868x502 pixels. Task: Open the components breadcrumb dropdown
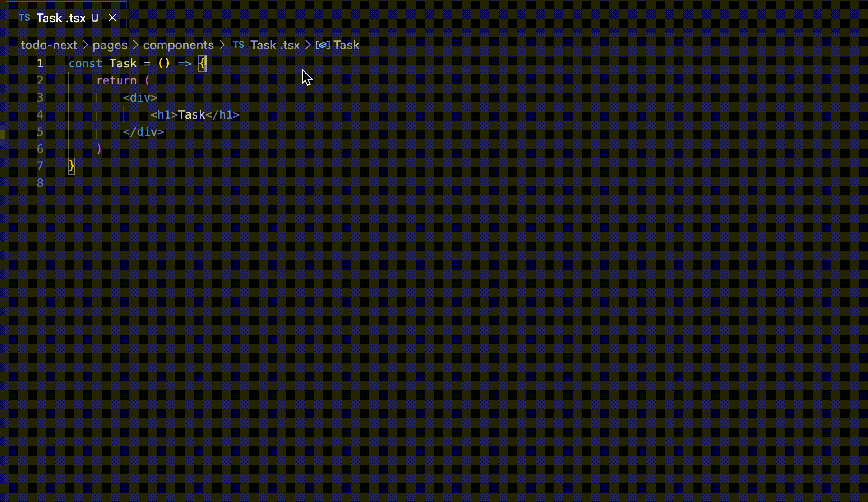click(x=178, y=45)
